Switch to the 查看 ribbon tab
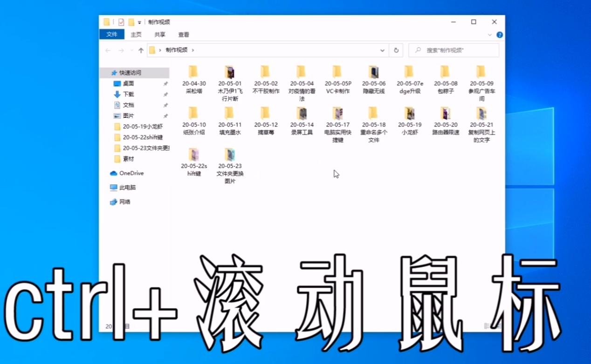Image resolution: width=591 pixels, height=364 pixels. point(184,34)
